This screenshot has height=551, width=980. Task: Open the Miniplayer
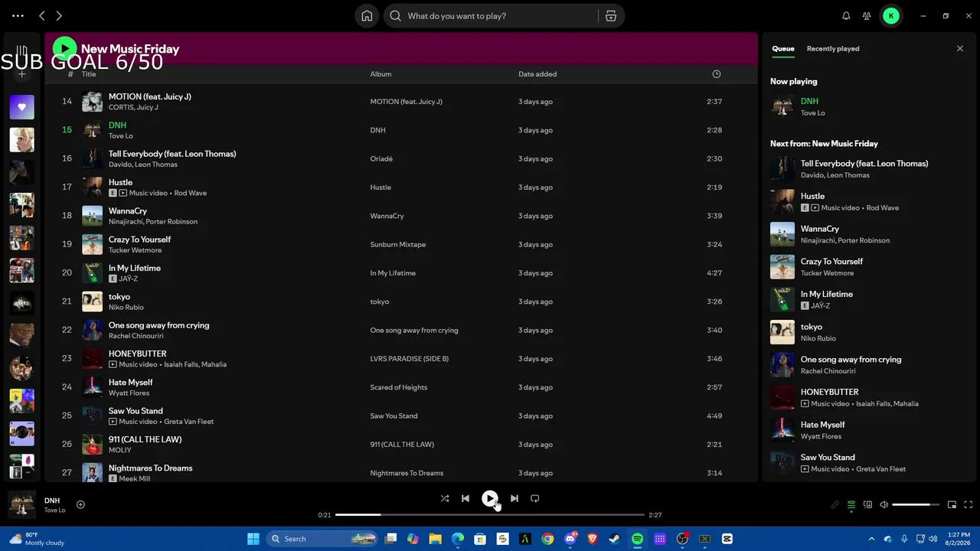[x=952, y=505]
